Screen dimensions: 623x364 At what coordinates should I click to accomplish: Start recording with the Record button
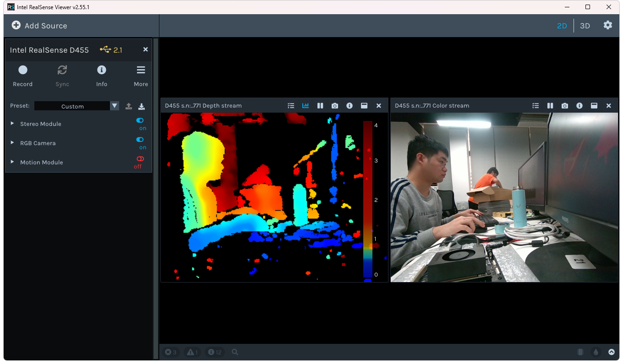(x=22, y=70)
